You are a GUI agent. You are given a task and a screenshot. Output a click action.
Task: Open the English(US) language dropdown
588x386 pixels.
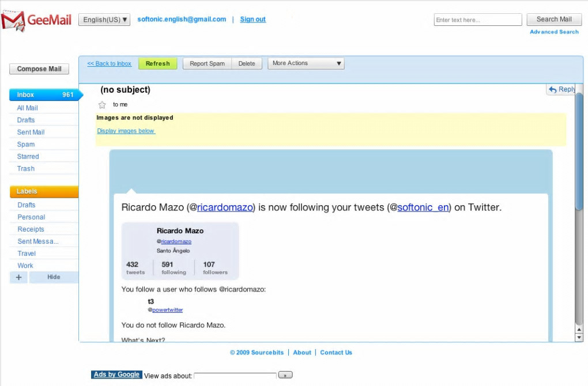point(104,20)
